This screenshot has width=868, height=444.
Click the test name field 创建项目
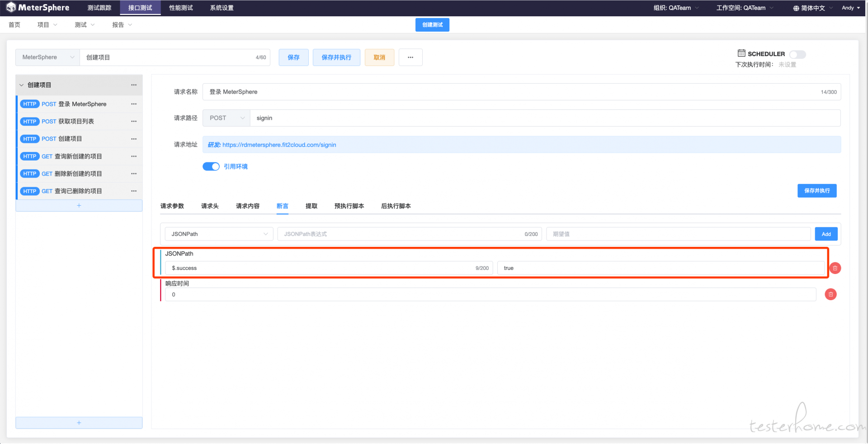click(x=175, y=57)
